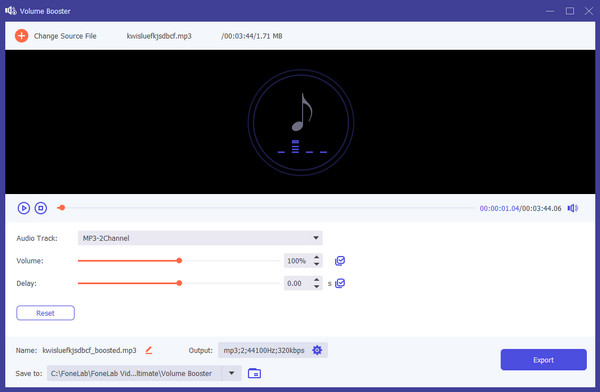Viewport: 600px width, 392px height.
Task: Maximize the Volume Booster window
Action: click(570, 11)
